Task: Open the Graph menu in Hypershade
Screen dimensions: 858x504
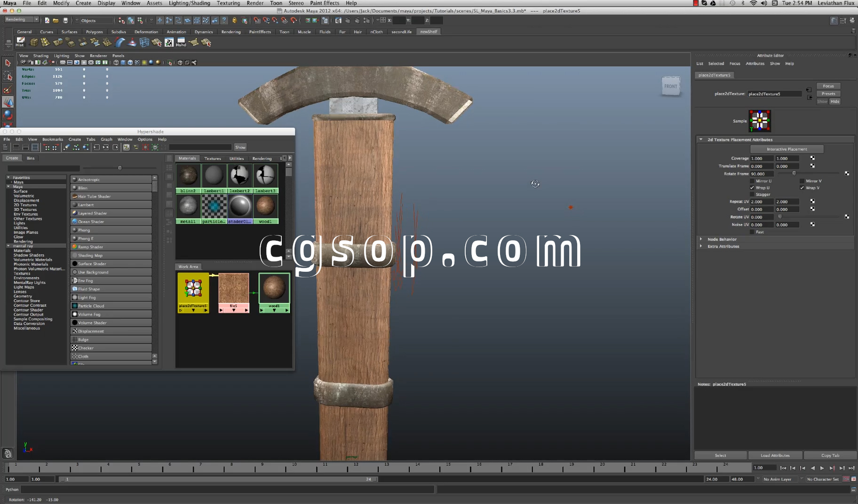Action: 107,139
